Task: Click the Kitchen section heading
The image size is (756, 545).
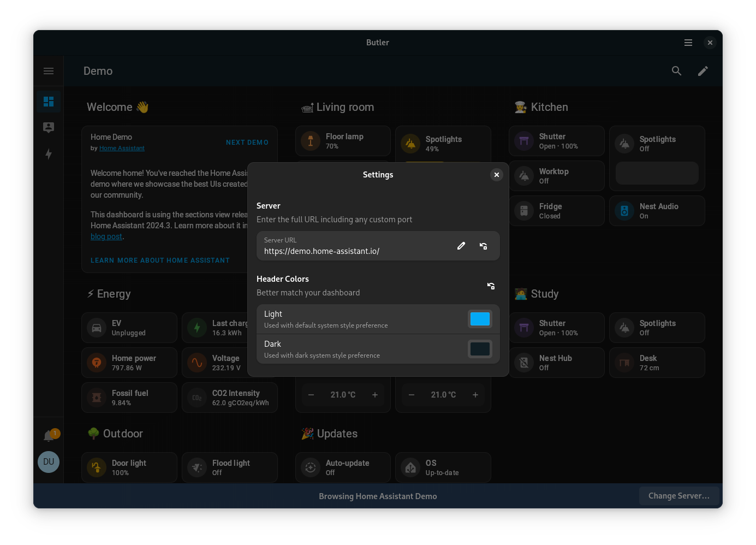Action: coord(541,107)
